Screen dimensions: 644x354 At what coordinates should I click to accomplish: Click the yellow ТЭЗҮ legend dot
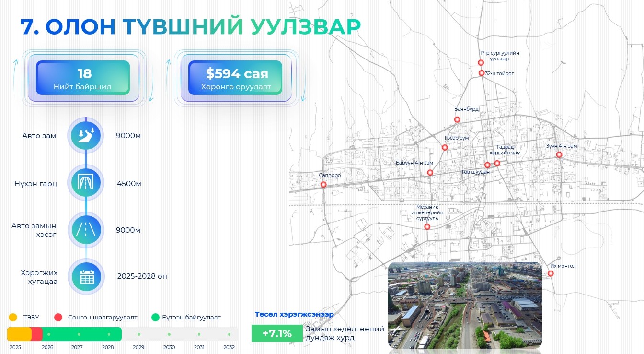tap(13, 317)
